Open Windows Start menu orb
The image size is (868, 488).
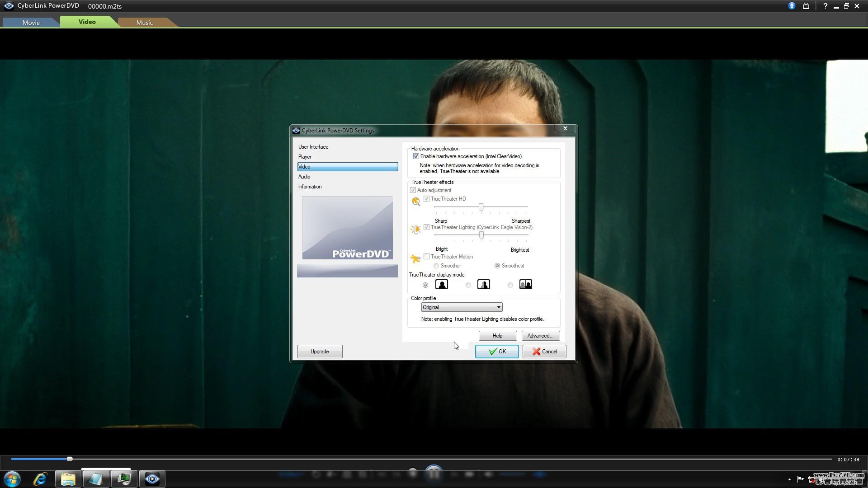(x=12, y=479)
